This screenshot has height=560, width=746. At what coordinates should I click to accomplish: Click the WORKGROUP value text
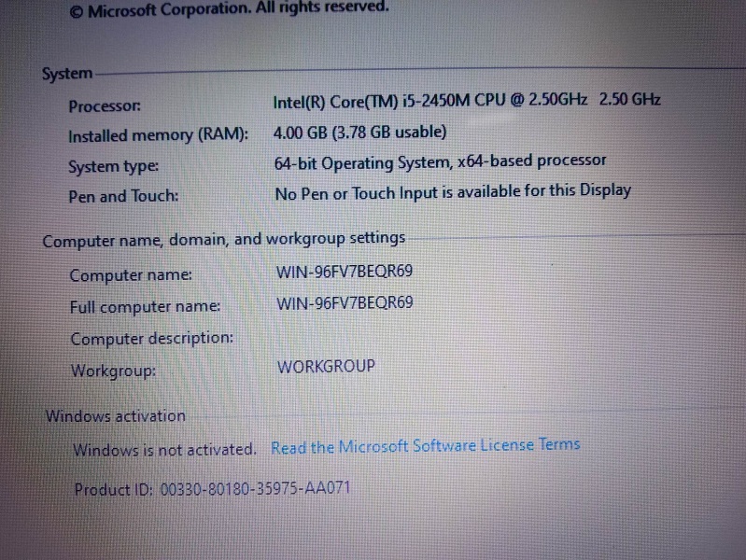(327, 367)
